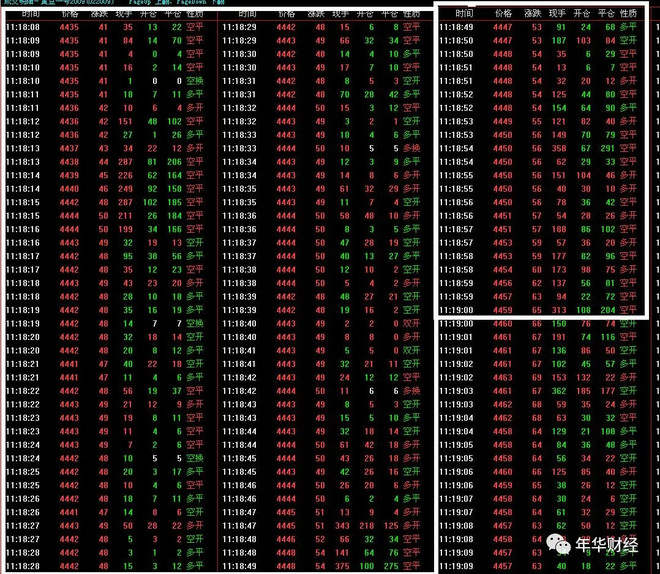Select price 4463 in the 11:19:02 row
This screenshot has height=574, width=660.
coord(503,377)
